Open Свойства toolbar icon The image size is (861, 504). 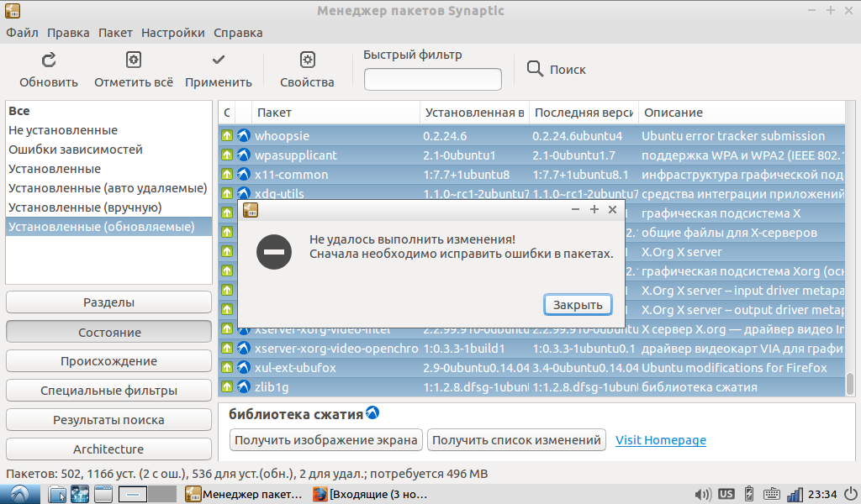click(x=308, y=60)
